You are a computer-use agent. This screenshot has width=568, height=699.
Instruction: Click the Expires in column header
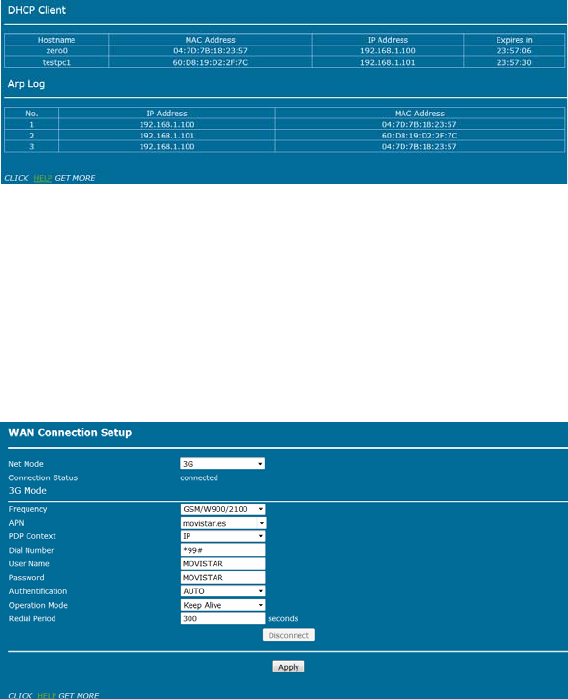[x=514, y=40]
